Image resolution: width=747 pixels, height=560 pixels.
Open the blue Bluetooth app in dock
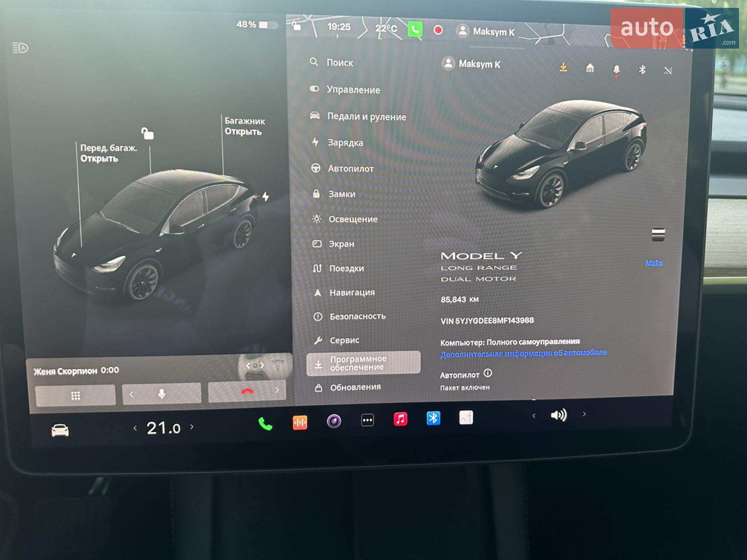(433, 418)
